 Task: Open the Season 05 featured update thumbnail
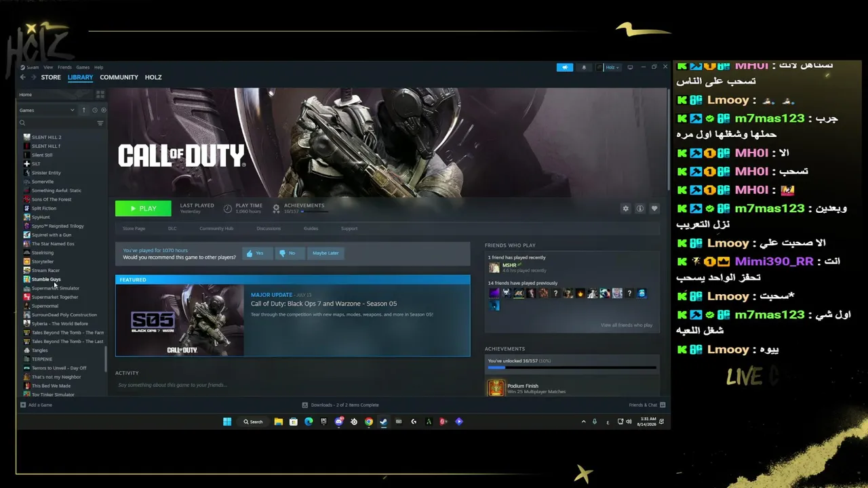180,320
